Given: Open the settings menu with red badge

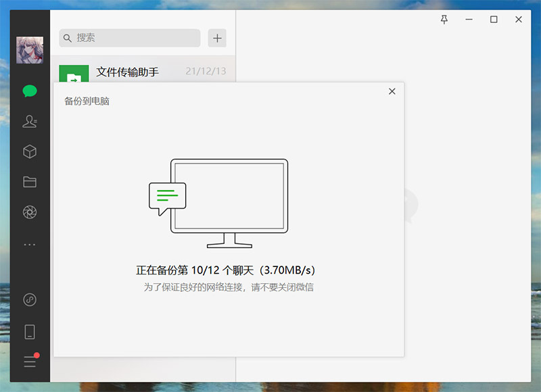Looking at the screenshot, I should point(28,362).
